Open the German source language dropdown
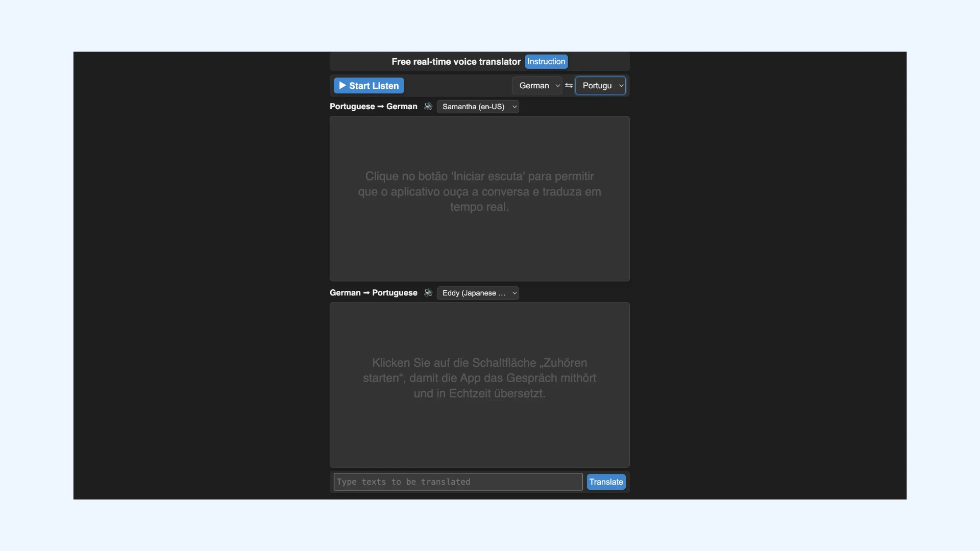 537,85
